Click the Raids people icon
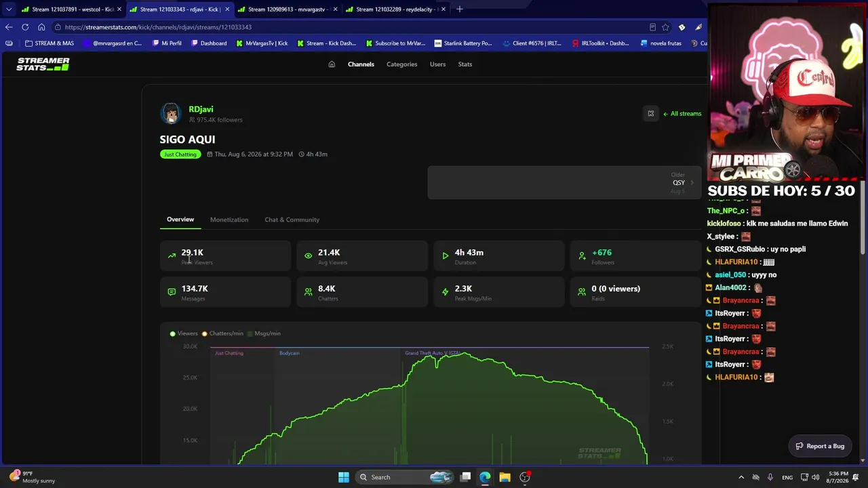Viewport: 868px width, 488px height. click(x=582, y=292)
